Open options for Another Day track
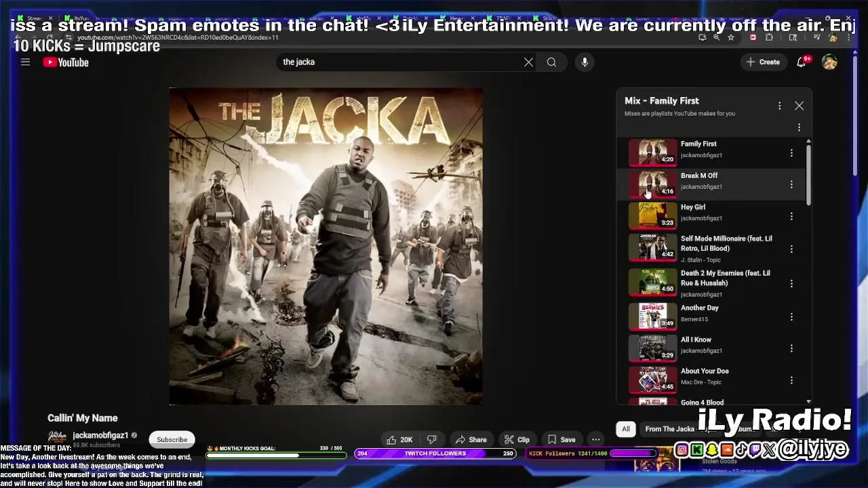Viewport: 868px width, 488px height. click(x=791, y=317)
